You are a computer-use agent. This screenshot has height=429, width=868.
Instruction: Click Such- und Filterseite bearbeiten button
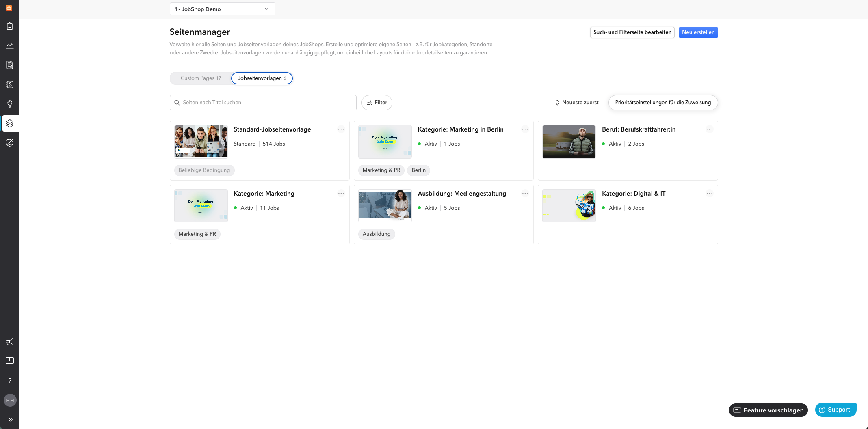[632, 32]
